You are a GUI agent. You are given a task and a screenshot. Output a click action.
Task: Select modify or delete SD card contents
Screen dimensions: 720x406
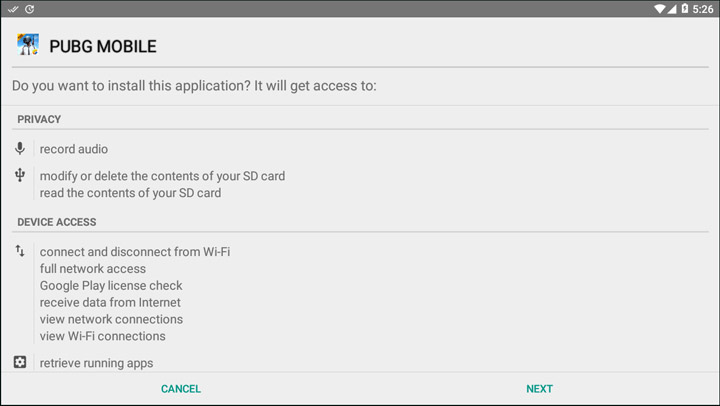coord(163,176)
